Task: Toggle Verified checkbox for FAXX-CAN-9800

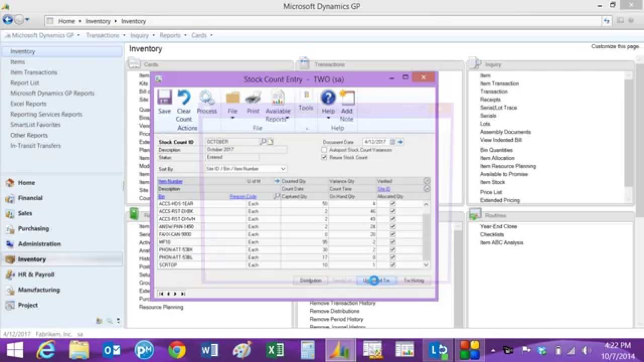Action: [x=392, y=234]
